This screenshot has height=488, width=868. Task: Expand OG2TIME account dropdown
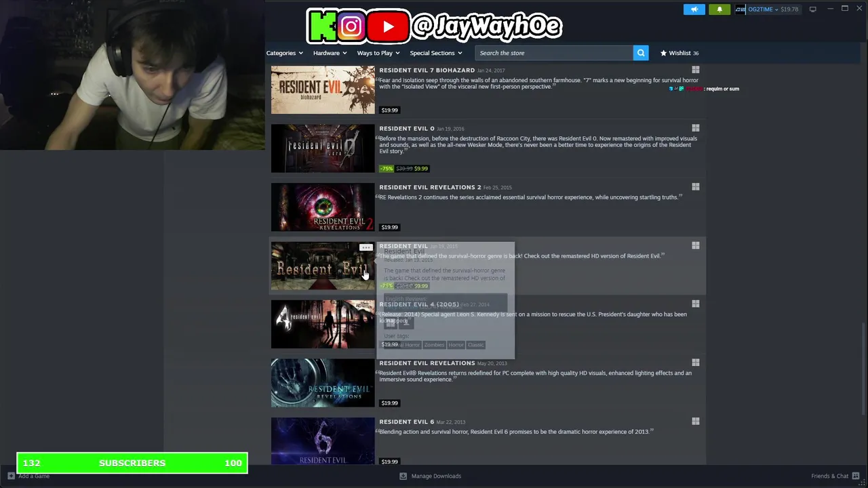pyautogui.click(x=763, y=9)
